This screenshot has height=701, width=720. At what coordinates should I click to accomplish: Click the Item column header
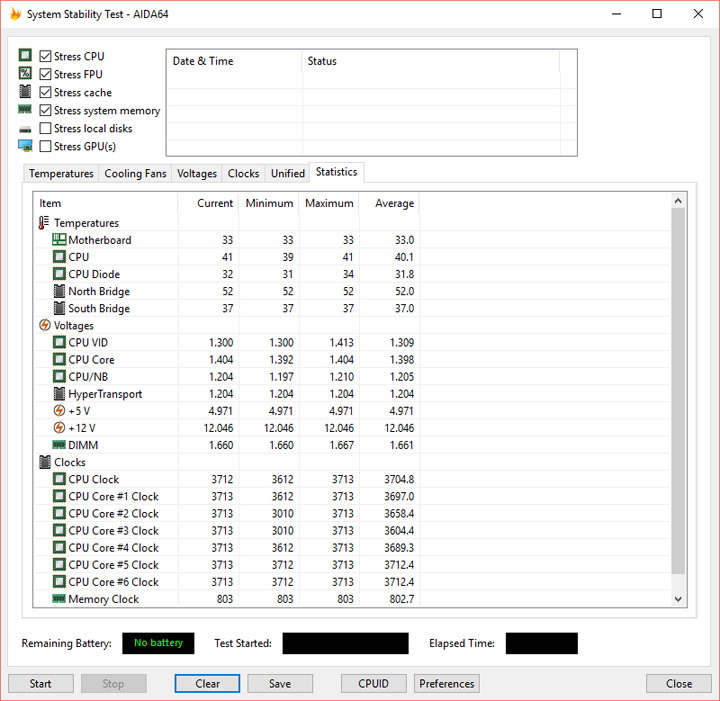coord(106,203)
